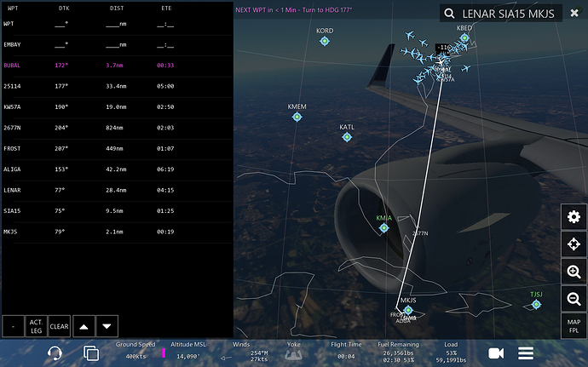Toggle the MAP FPL view button
This screenshot has height=367, width=588.
click(574, 326)
